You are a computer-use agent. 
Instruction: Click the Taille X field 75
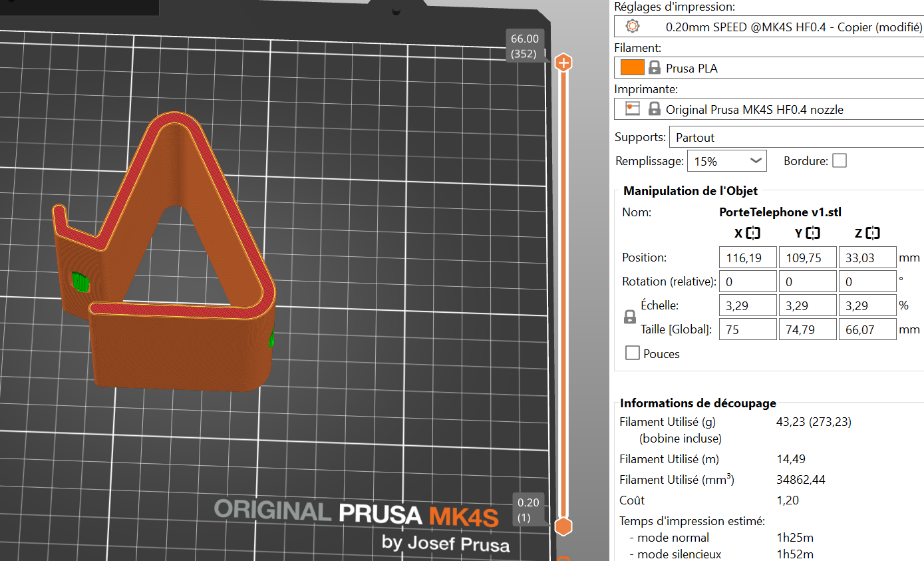(x=748, y=329)
